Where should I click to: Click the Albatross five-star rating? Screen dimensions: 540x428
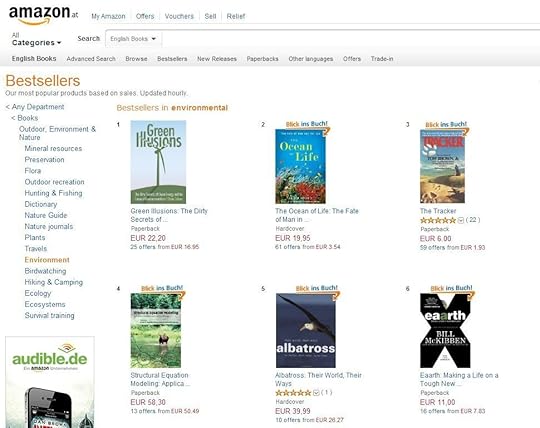[x=293, y=393]
